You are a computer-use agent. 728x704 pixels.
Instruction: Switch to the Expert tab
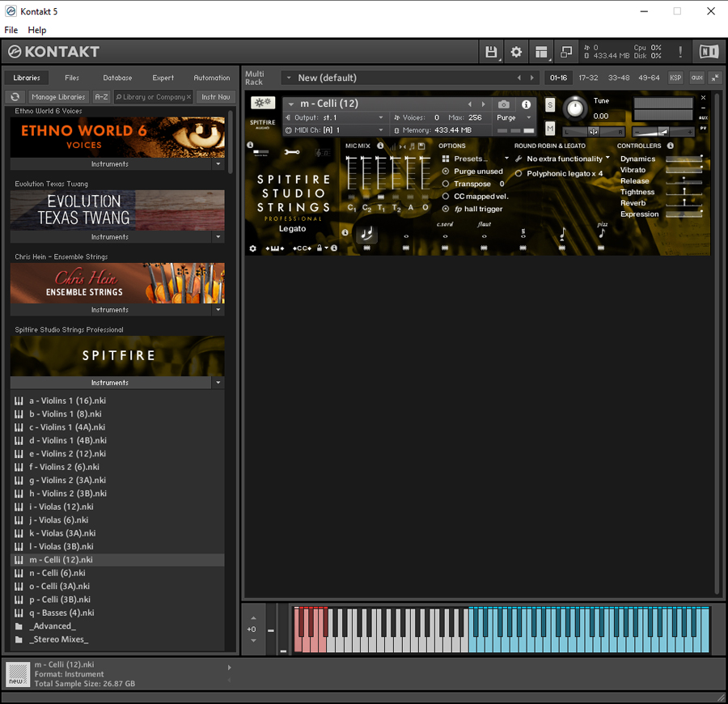click(x=163, y=78)
